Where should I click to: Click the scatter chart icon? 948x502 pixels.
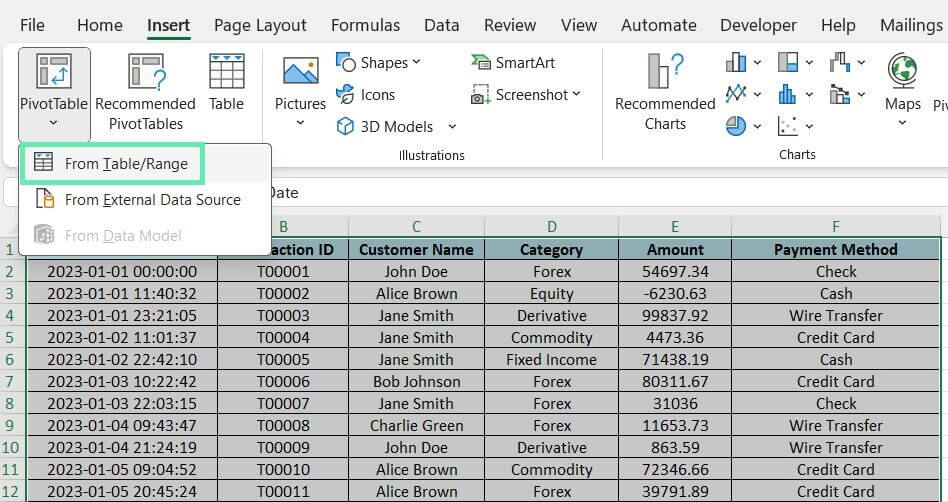(788, 126)
